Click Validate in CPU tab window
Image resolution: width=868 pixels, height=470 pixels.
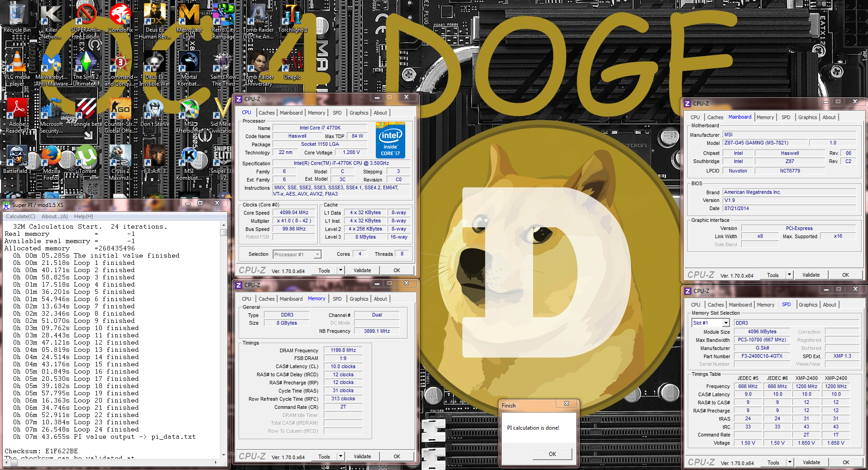point(362,270)
